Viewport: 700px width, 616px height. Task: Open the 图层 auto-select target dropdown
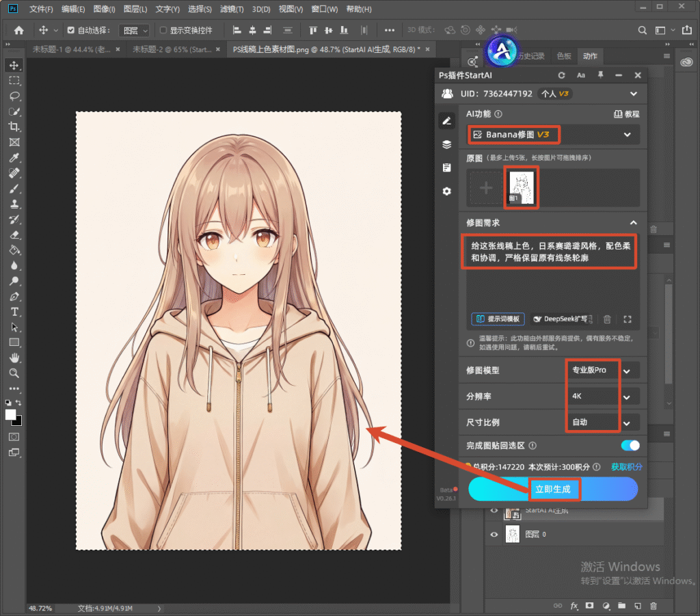tap(134, 30)
